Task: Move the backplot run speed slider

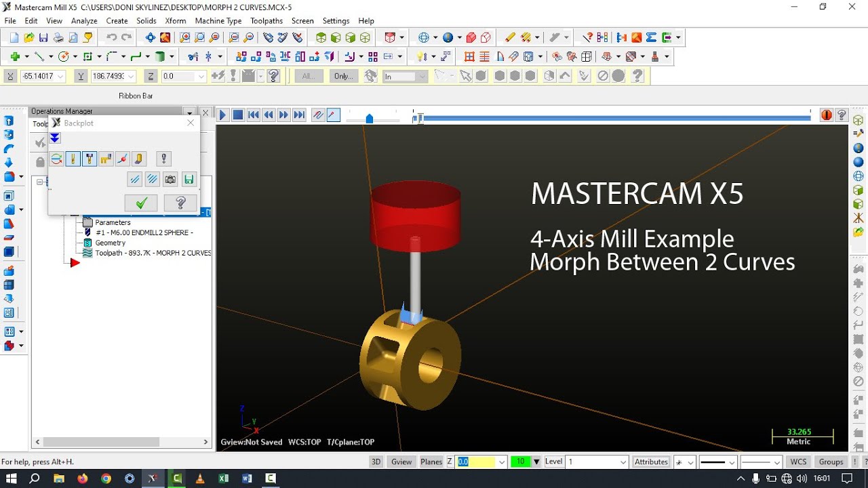Action: point(370,119)
